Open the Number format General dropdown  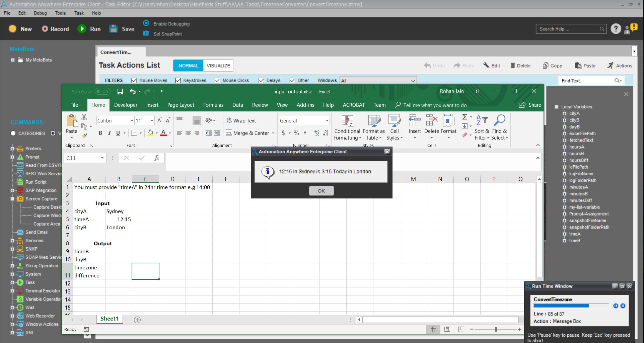click(x=327, y=121)
